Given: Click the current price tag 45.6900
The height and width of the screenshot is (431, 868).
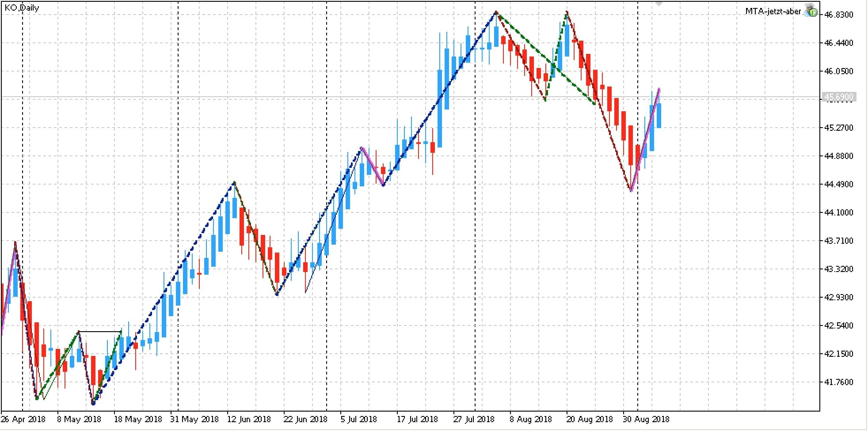Looking at the screenshot, I should [x=838, y=97].
